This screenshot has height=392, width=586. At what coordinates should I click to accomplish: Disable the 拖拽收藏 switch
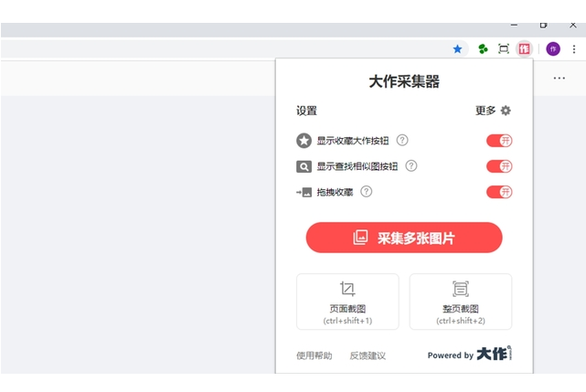(x=499, y=192)
